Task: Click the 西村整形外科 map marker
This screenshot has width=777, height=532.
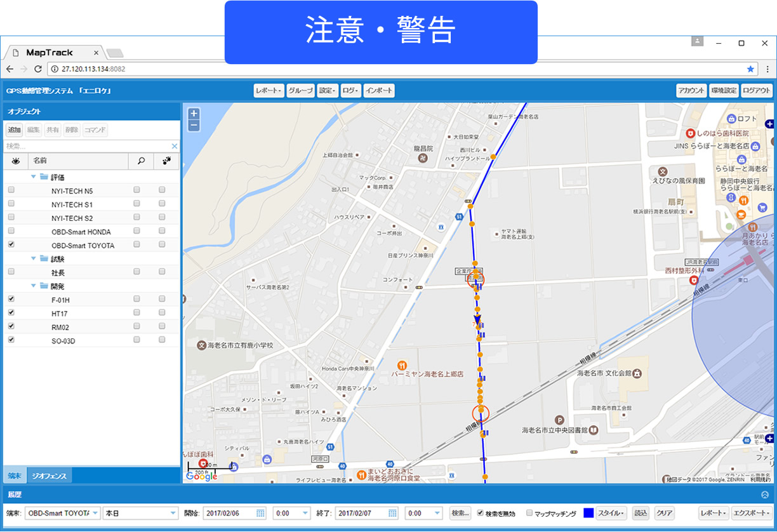Action: pyautogui.click(x=694, y=279)
